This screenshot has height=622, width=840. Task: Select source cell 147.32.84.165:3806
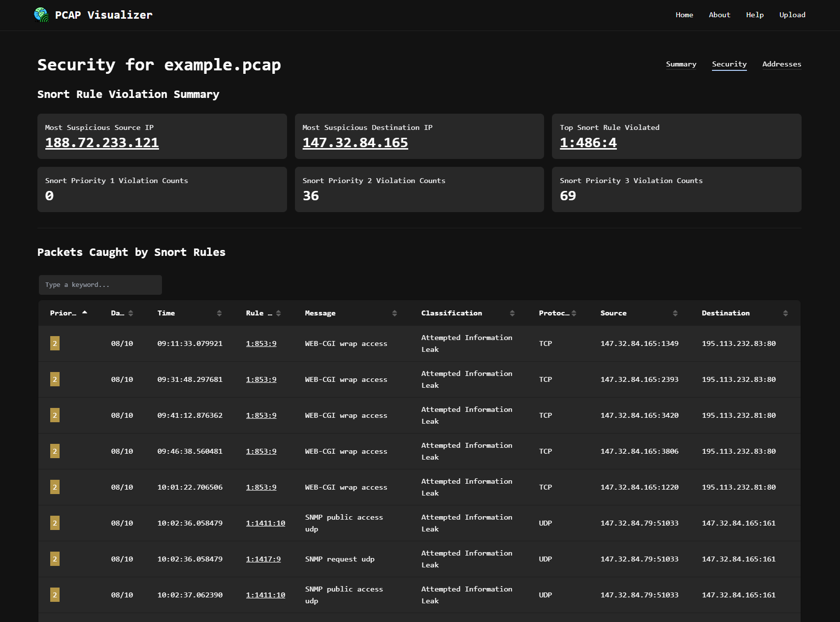point(639,451)
